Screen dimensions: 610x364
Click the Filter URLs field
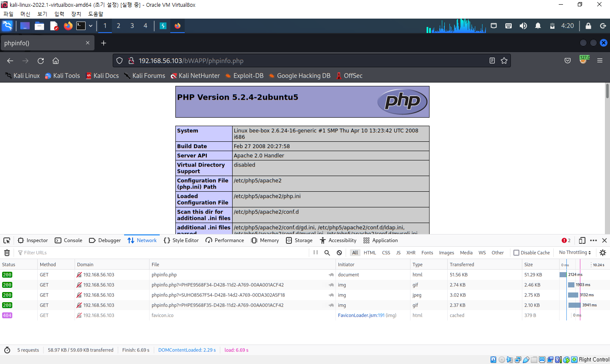click(x=161, y=253)
